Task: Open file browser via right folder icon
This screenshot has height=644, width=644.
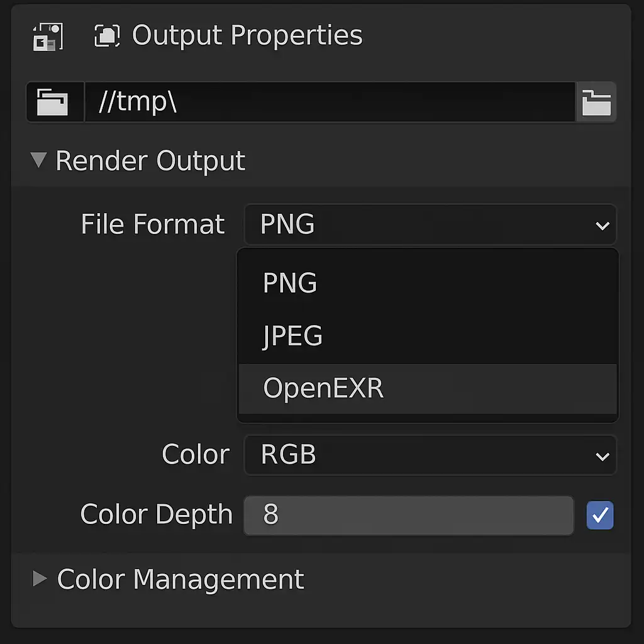Action: coord(596,103)
